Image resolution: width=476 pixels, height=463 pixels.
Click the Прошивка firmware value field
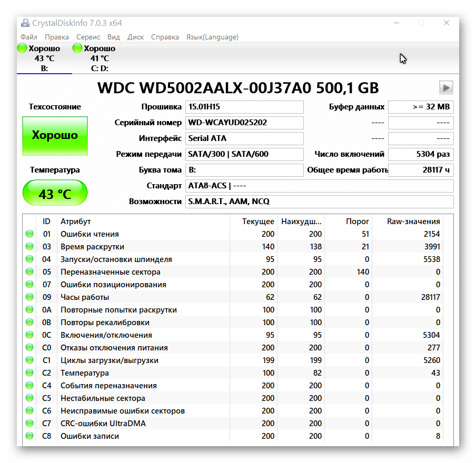[245, 107]
